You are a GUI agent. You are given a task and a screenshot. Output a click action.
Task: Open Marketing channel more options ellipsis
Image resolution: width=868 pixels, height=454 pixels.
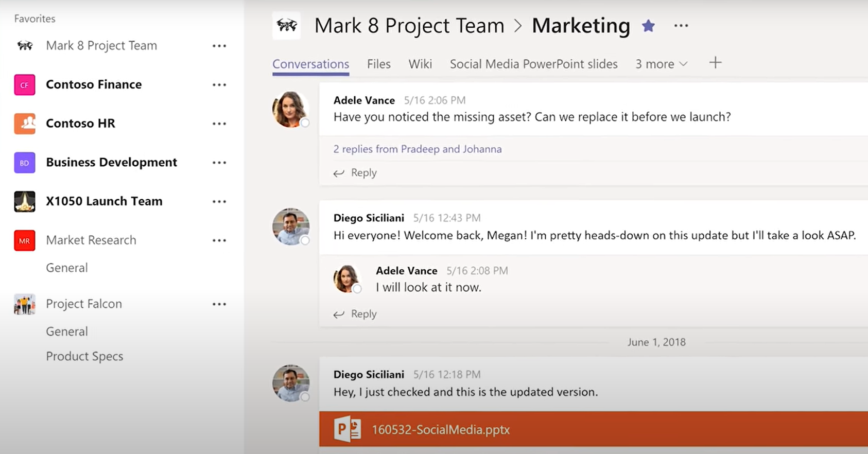click(x=681, y=26)
